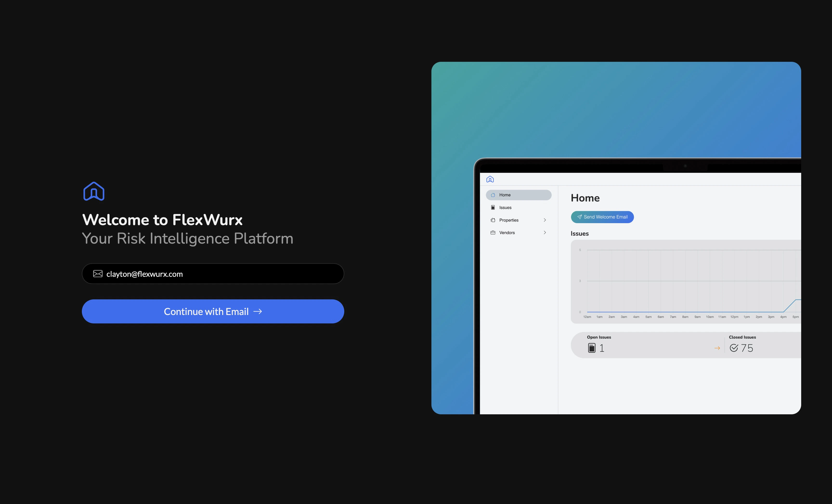Click the Closed Issues checkmark icon
The width and height of the screenshot is (832, 504).
734,348
